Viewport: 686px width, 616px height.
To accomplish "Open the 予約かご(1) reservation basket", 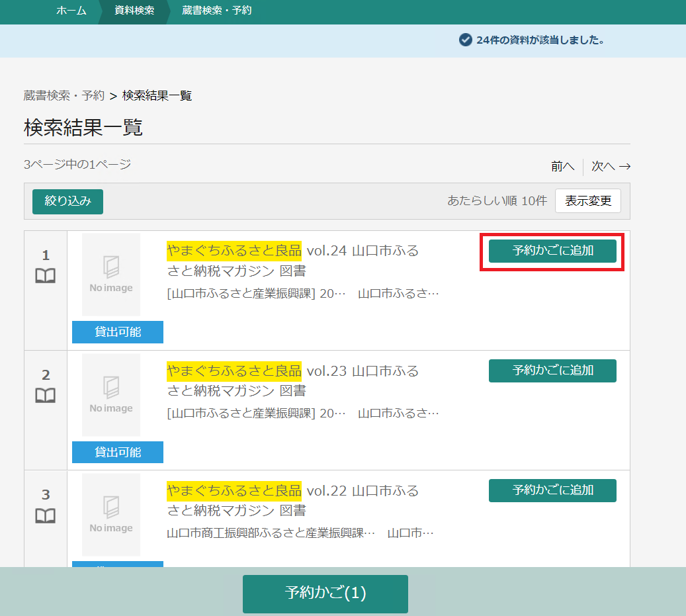I will (325, 594).
